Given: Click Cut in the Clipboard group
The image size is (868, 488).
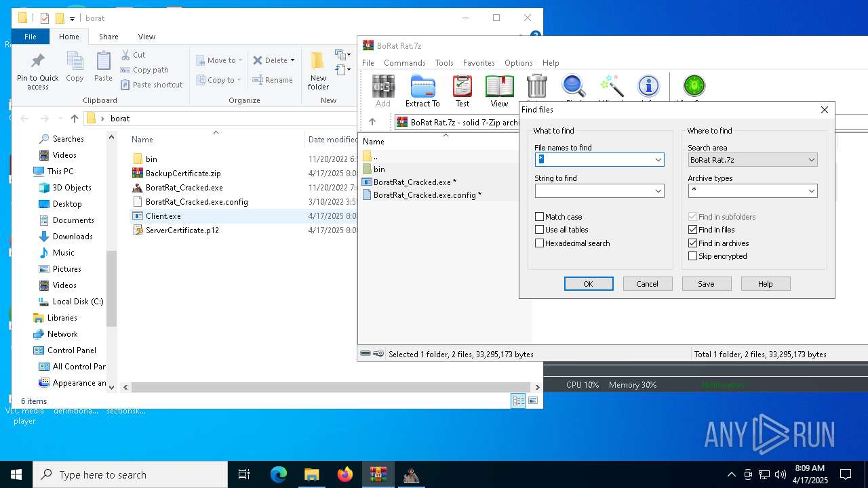Looking at the screenshot, I should (133, 55).
